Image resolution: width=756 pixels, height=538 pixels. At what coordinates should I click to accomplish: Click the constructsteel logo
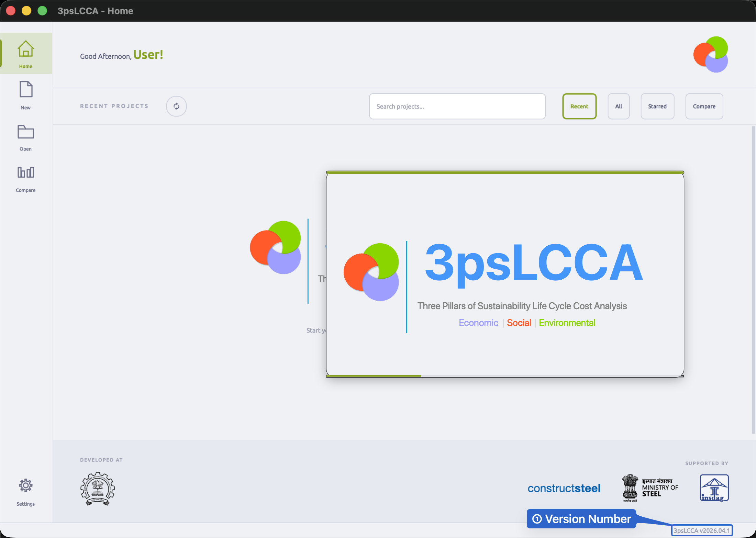[x=564, y=488]
